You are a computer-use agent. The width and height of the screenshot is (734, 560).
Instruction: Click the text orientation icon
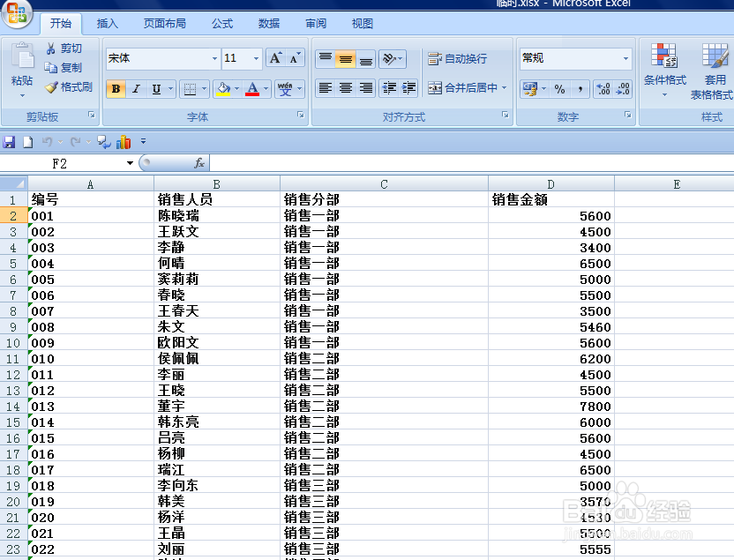pos(388,58)
